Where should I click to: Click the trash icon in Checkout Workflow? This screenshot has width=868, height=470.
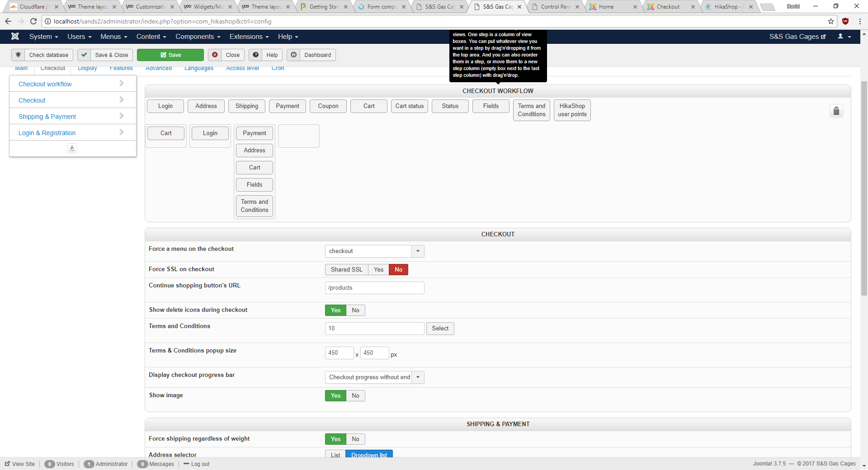click(836, 111)
